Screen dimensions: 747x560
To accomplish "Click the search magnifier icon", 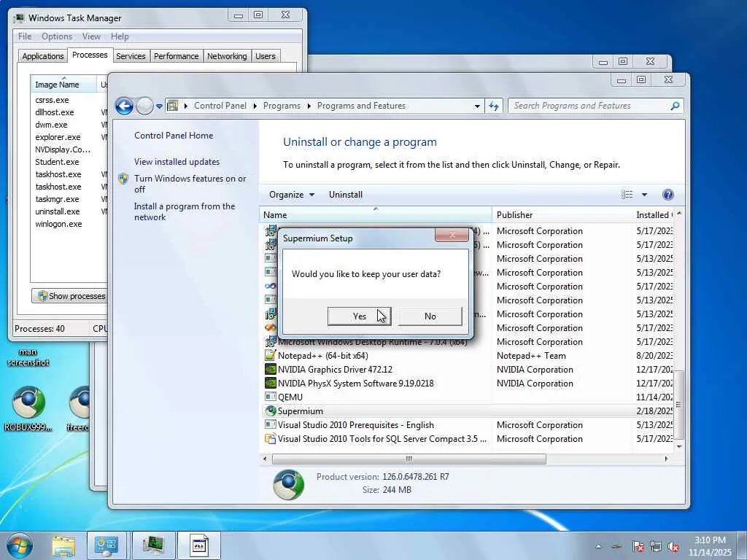I will pyautogui.click(x=675, y=106).
